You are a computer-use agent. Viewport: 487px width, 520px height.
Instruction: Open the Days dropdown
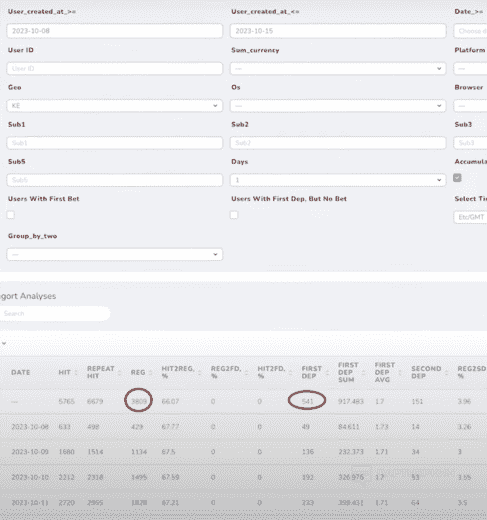tap(338, 180)
